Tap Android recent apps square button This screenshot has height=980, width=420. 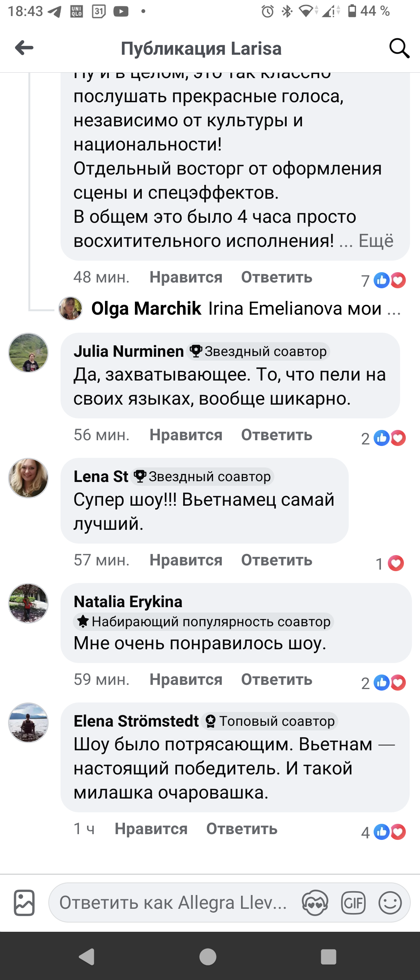point(328,956)
